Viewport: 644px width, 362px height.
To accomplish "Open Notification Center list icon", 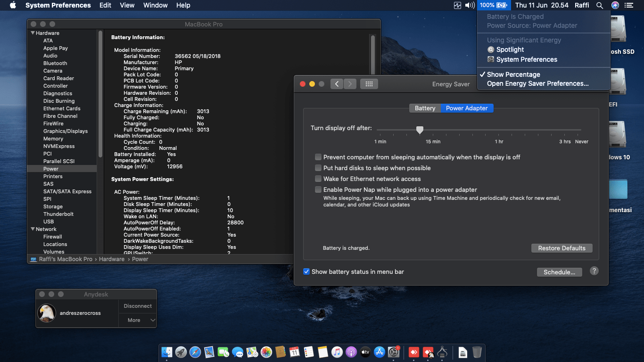I will pos(628,5).
